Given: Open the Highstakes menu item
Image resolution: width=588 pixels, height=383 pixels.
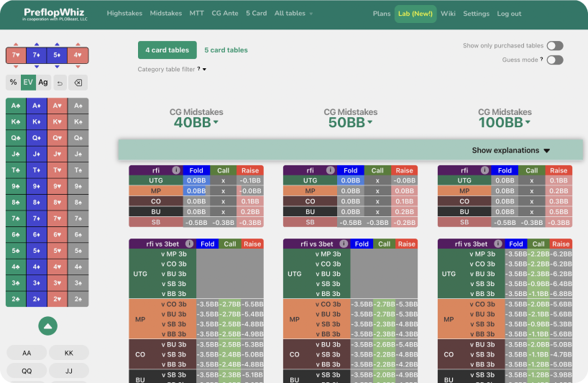Looking at the screenshot, I should click(124, 14).
